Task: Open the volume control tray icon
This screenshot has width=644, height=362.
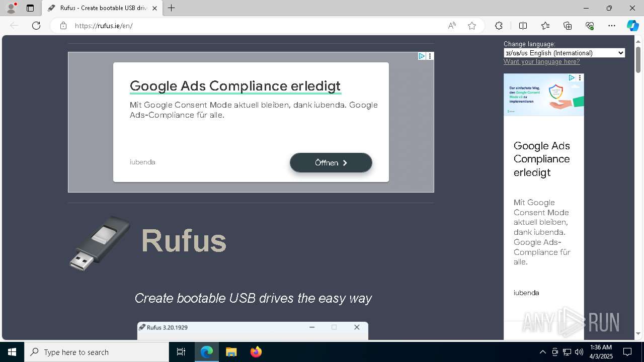Action: (x=579, y=352)
